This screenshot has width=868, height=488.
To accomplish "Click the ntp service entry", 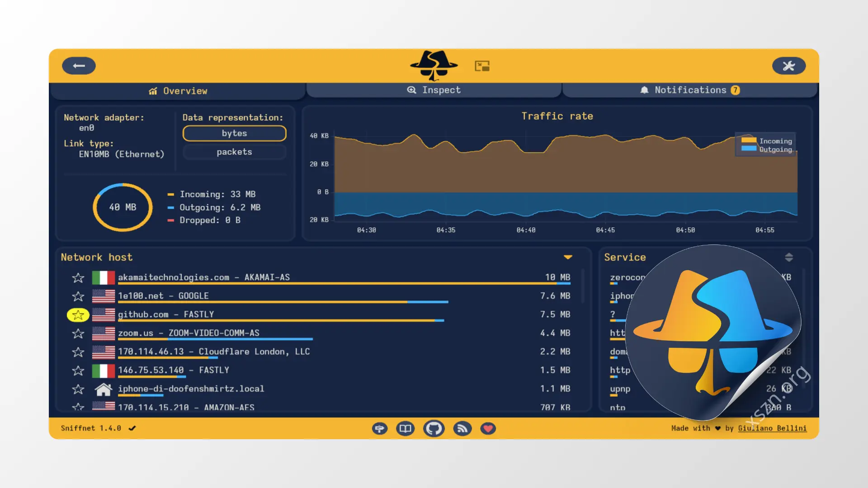I will (x=618, y=407).
